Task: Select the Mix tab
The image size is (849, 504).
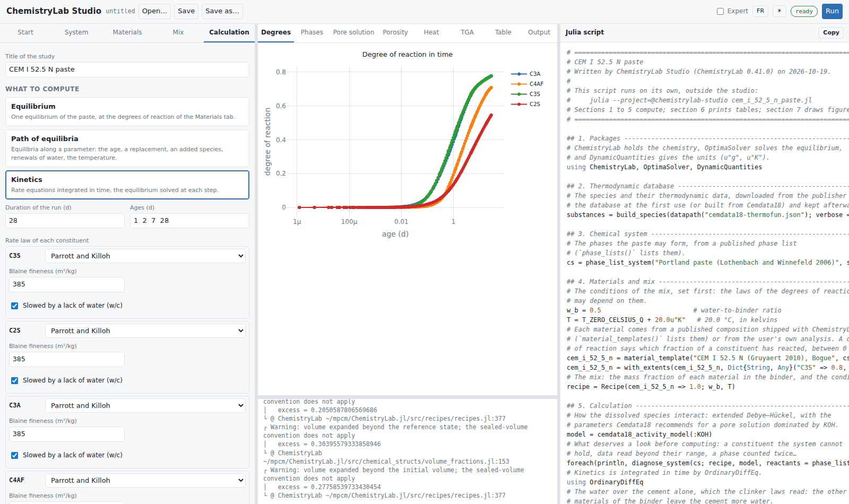Action: [178, 32]
